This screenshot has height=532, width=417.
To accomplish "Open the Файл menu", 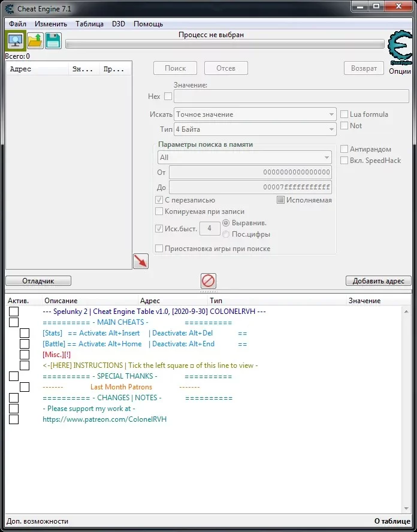I will coord(17,24).
